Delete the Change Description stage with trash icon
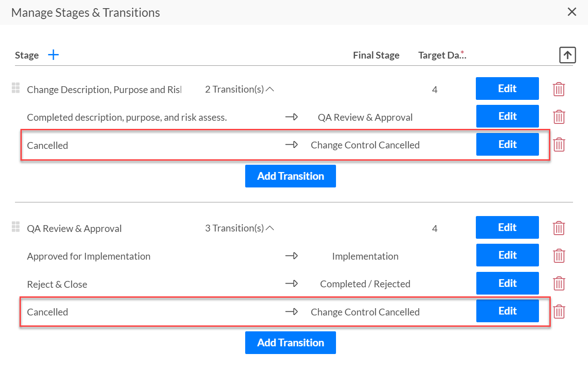The height and width of the screenshot is (369, 588). [x=559, y=89]
